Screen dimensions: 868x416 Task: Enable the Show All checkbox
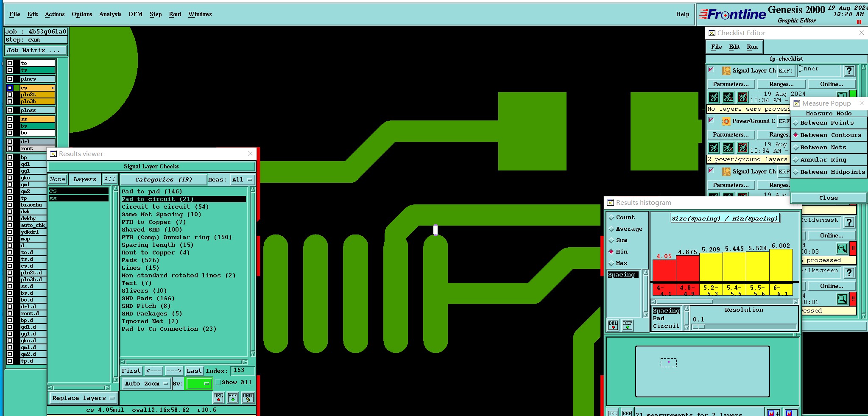point(218,382)
